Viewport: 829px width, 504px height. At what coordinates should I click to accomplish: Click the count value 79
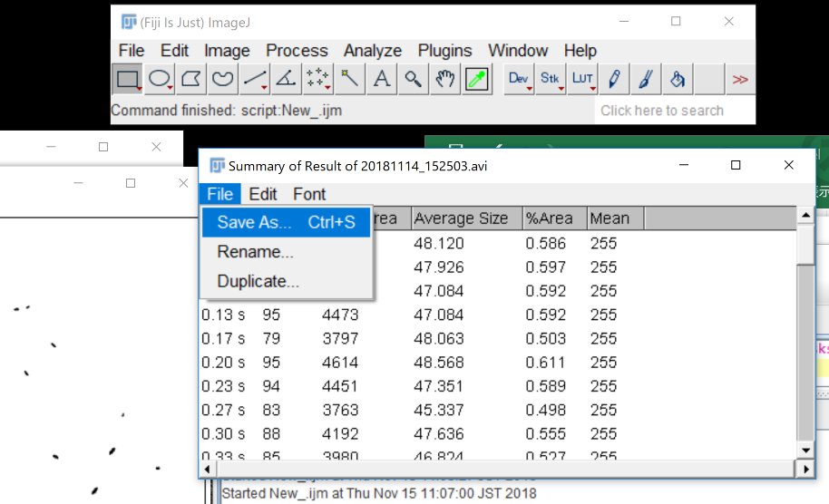[x=271, y=339]
